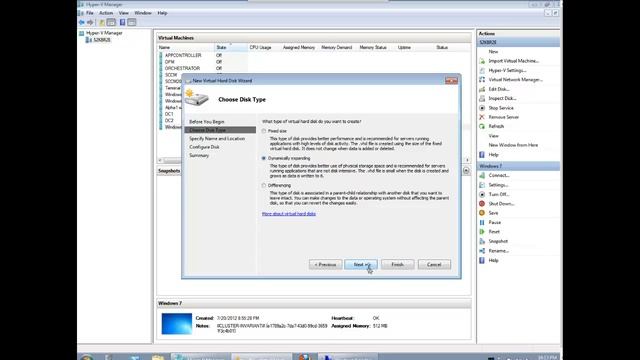This screenshot has height=360, width=640.
Task: Sort by Assigned Memory column header
Action: tap(299, 48)
